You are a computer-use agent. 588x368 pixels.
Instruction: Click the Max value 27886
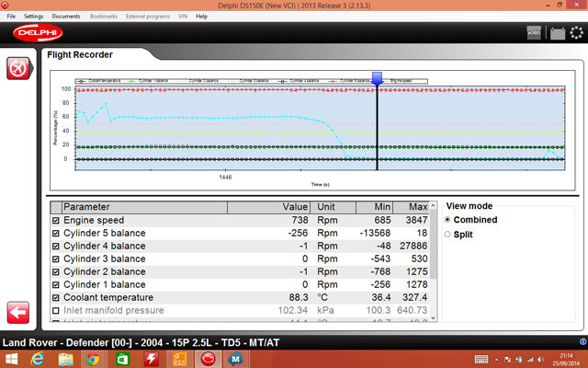[x=413, y=246]
